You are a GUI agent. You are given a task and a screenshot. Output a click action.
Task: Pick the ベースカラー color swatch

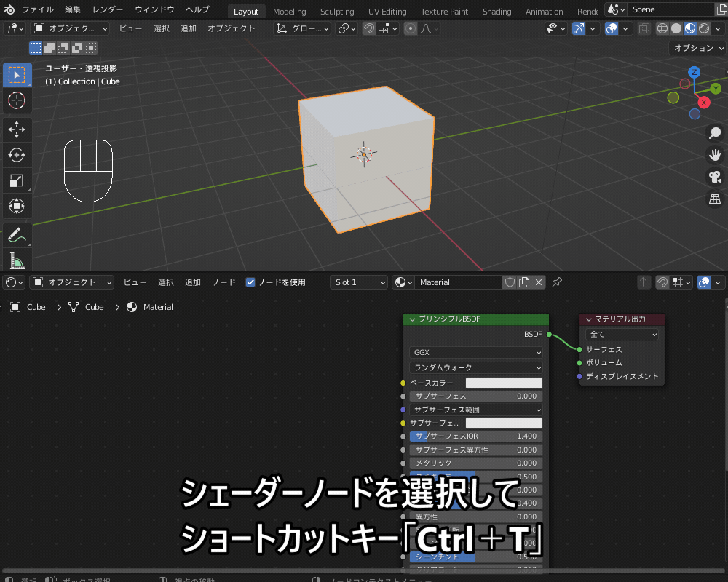[504, 382]
